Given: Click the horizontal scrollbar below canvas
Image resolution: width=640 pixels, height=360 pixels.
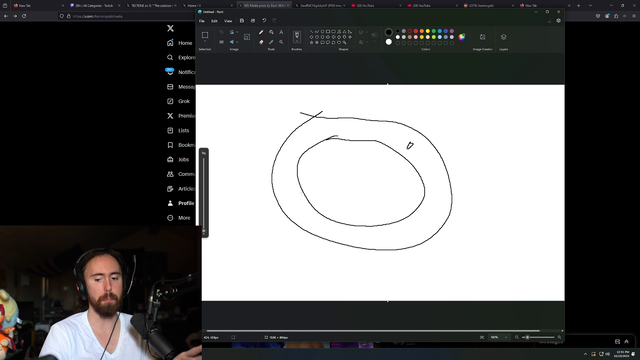Looking at the screenshot, I should pyautogui.click(x=373, y=331).
